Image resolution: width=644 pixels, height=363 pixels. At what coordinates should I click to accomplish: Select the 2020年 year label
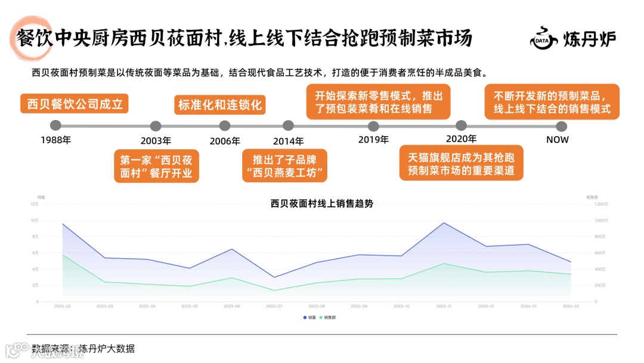coord(461,139)
